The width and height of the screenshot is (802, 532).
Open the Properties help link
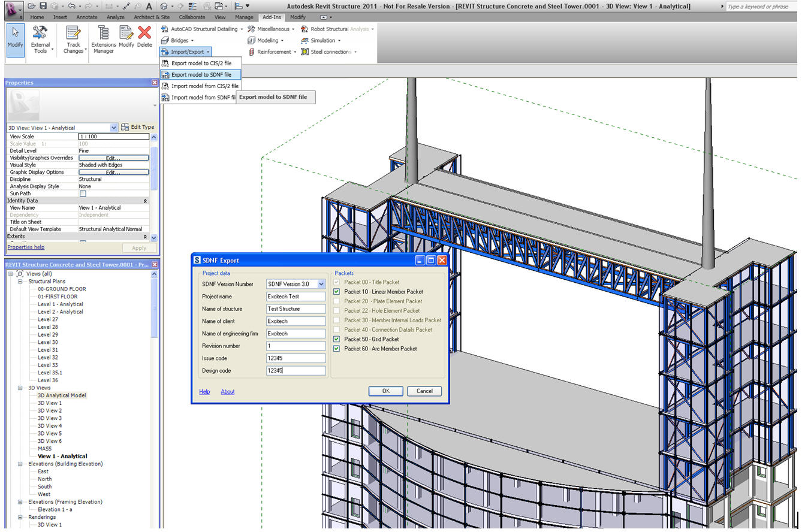[26, 247]
